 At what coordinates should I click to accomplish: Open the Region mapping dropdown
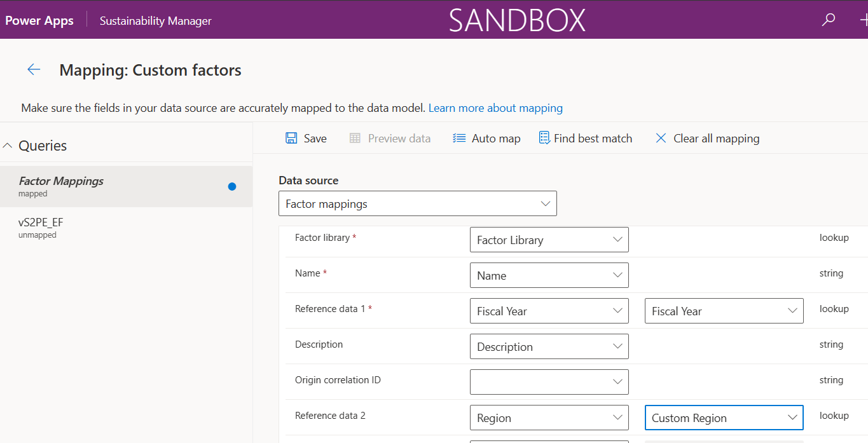[549, 418]
